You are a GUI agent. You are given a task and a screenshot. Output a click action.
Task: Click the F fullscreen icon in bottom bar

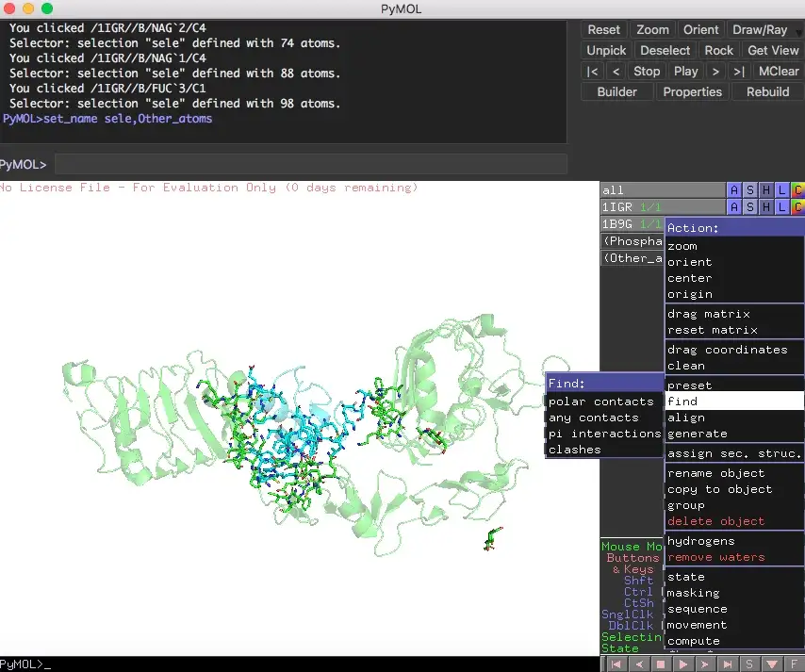(796, 664)
